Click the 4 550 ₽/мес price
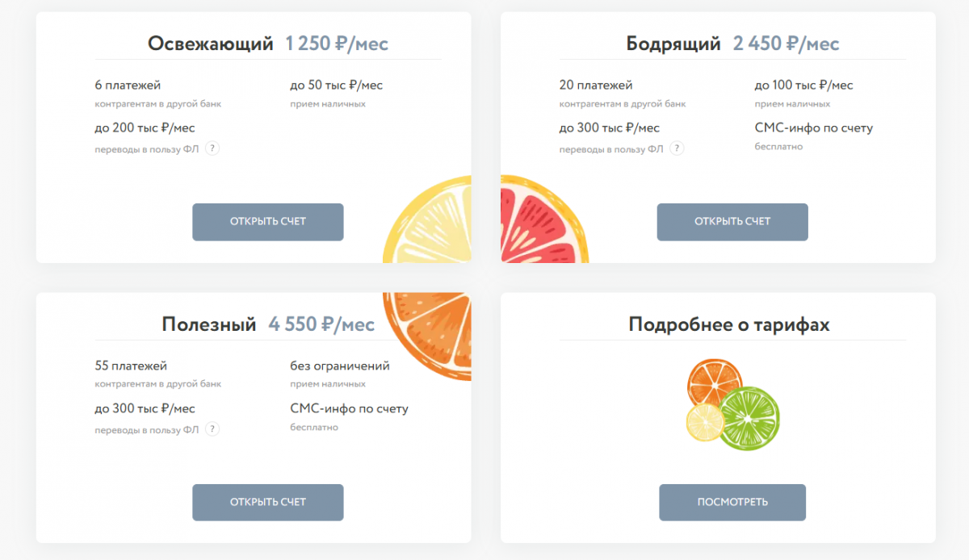This screenshot has width=969, height=560. click(x=322, y=324)
